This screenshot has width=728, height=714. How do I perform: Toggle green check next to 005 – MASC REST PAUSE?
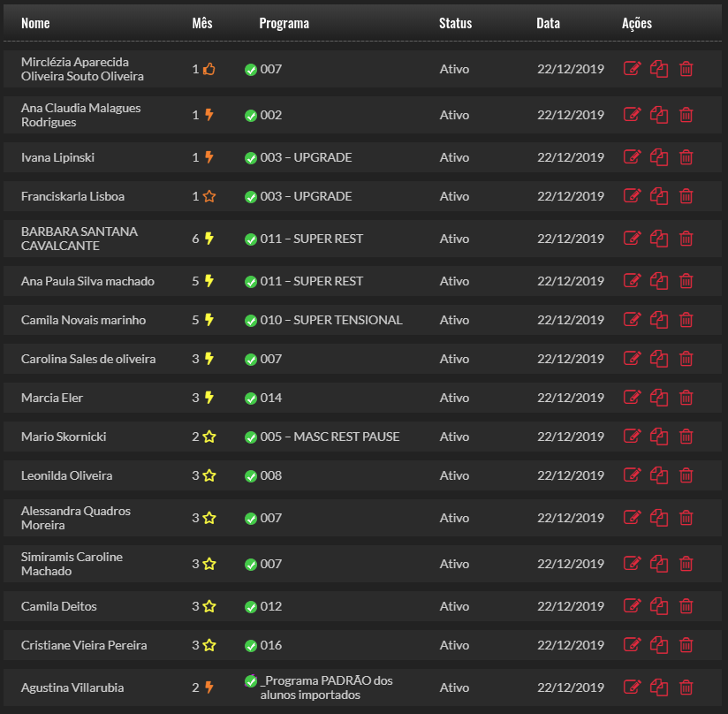coord(251,437)
